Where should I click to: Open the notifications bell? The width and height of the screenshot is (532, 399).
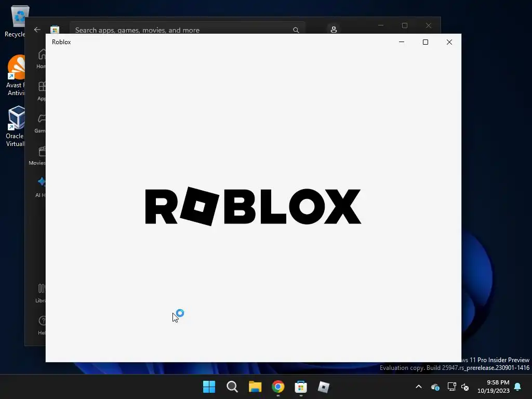click(x=518, y=387)
